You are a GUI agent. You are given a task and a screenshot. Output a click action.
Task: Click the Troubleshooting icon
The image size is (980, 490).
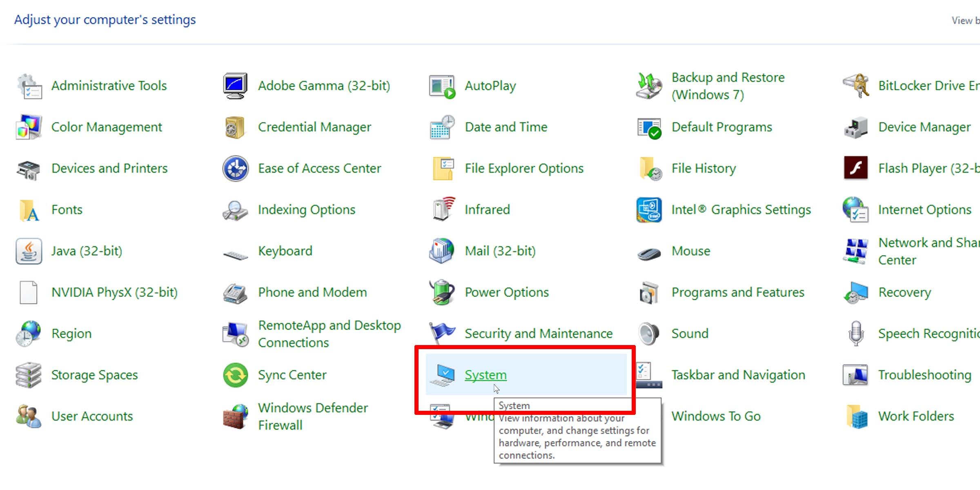pos(855,375)
